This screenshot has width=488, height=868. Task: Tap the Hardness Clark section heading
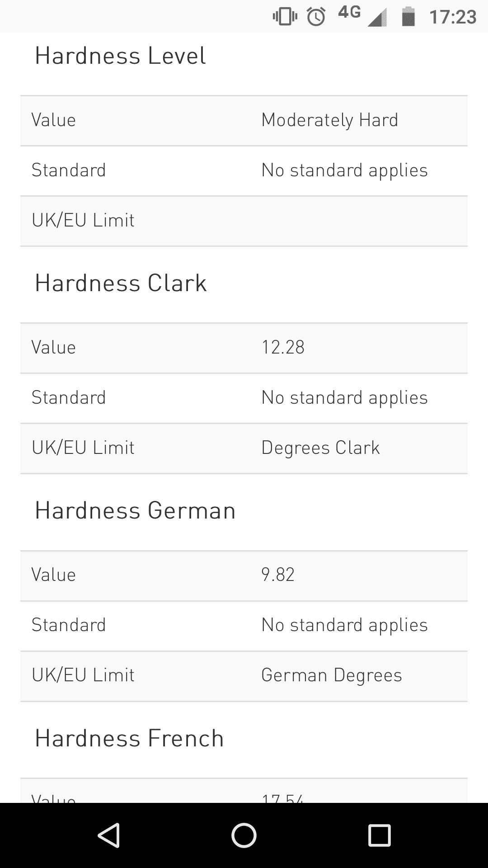tap(121, 283)
